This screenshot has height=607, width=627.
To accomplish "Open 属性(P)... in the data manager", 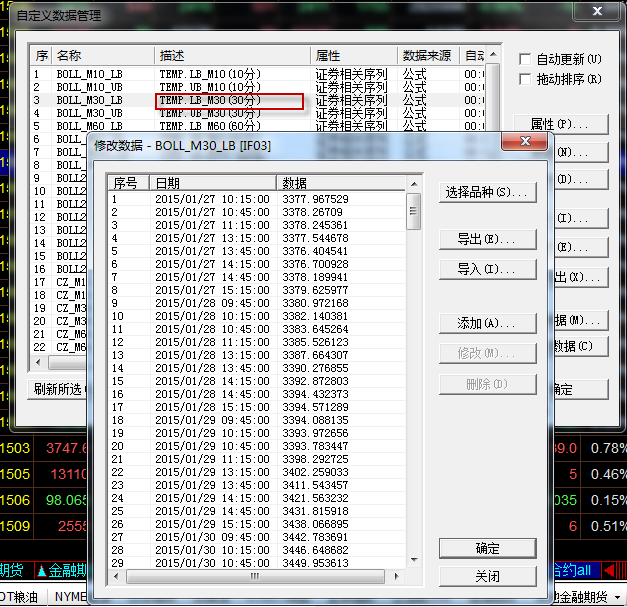I will click(559, 124).
